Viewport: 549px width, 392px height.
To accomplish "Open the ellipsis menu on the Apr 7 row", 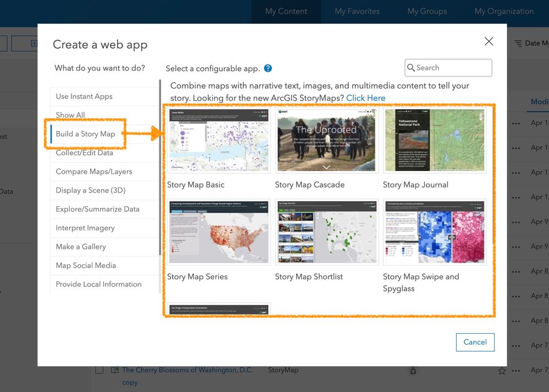I will (515, 345).
